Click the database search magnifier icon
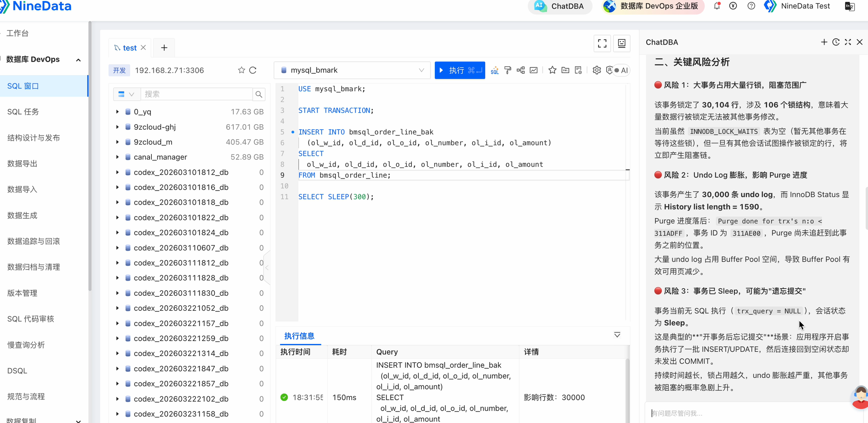The image size is (868, 423). (259, 94)
